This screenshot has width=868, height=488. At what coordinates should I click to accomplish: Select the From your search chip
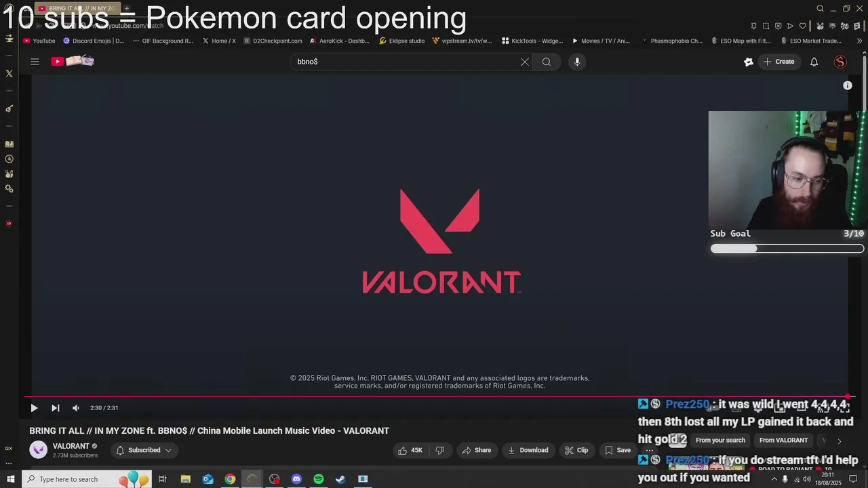point(720,441)
